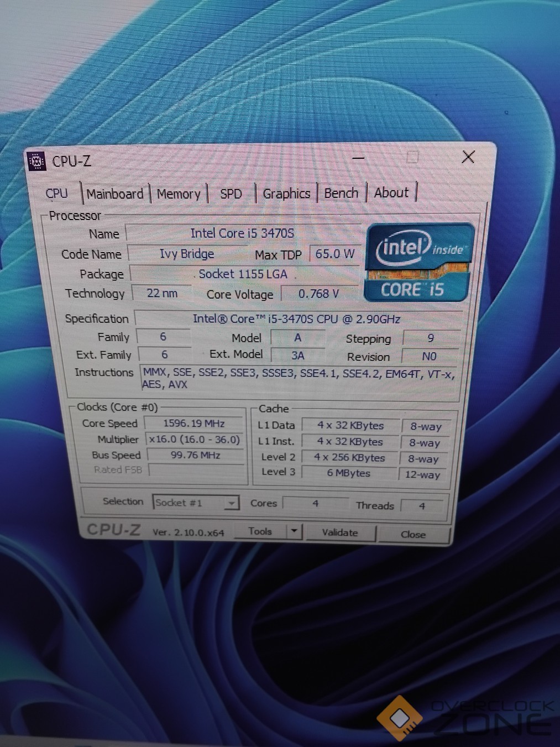Click the Bus Speed value 99.76 MHz
The width and height of the screenshot is (560, 747).
[x=196, y=455]
